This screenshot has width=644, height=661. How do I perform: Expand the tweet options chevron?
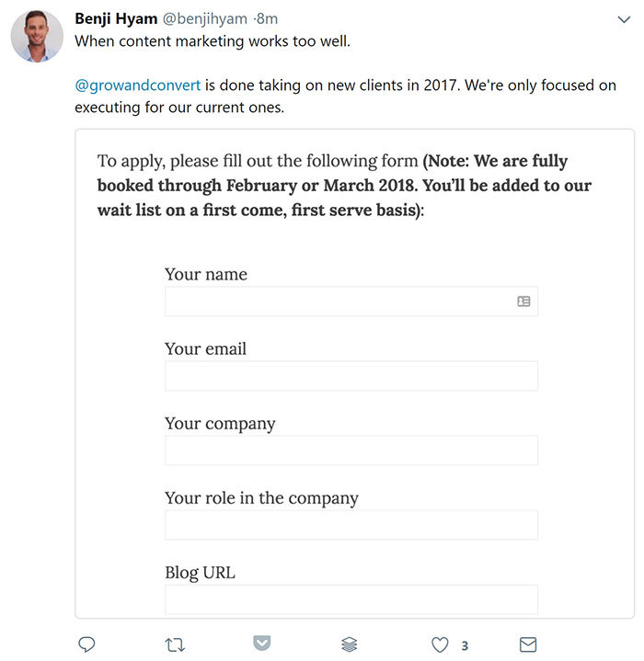point(623,18)
